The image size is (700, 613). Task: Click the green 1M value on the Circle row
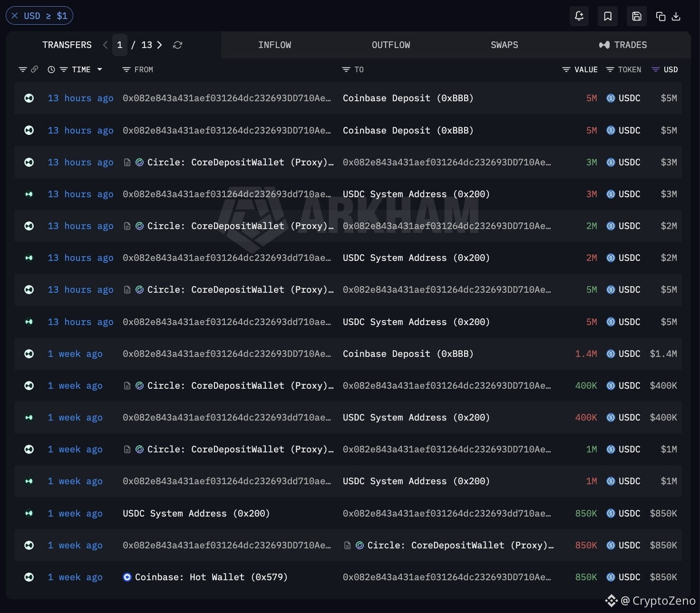(592, 449)
